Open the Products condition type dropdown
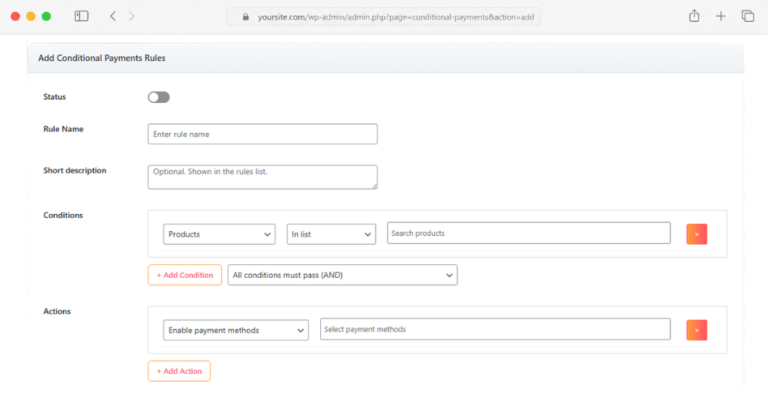Image resolution: width=768 pixels, height=398 pixels. (219, 234)
